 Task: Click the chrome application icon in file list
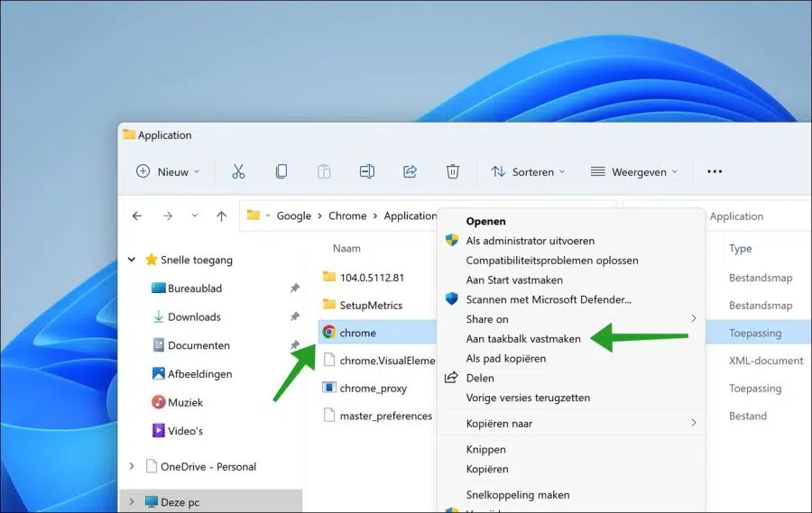click(x=328, y=332)
